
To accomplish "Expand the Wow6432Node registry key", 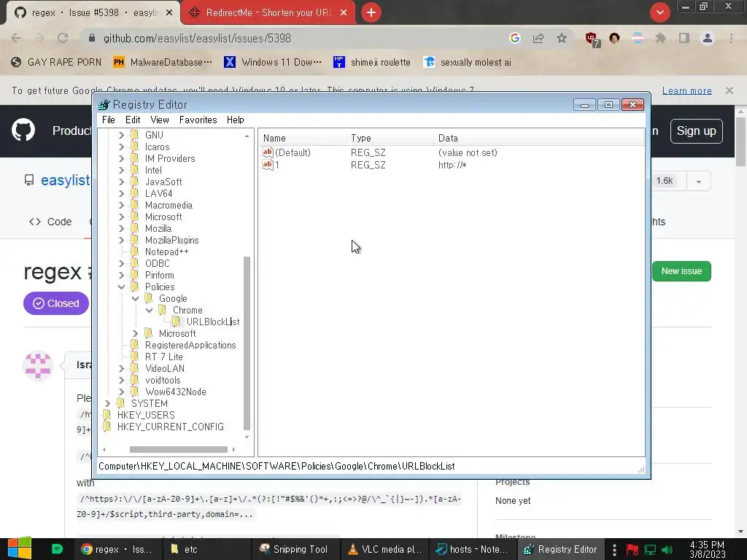I will 121,392.
